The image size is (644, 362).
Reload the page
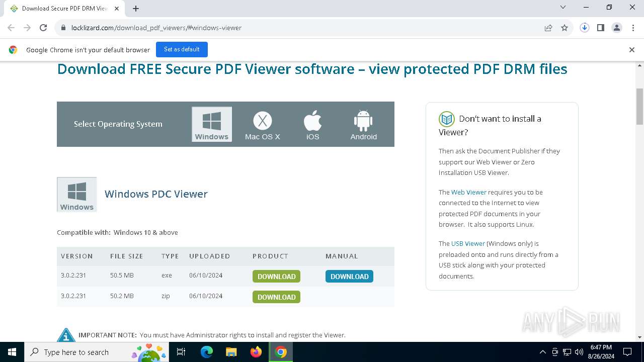pyautogui.click(x=43, y=28)
